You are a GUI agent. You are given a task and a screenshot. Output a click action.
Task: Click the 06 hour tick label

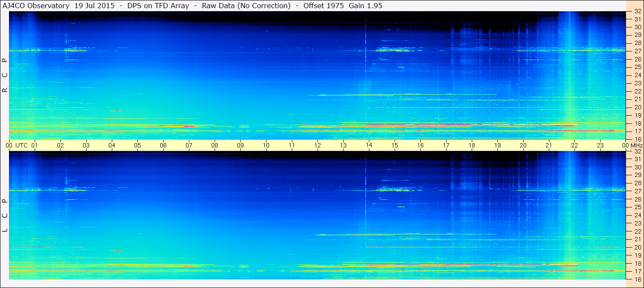point(163,145)
